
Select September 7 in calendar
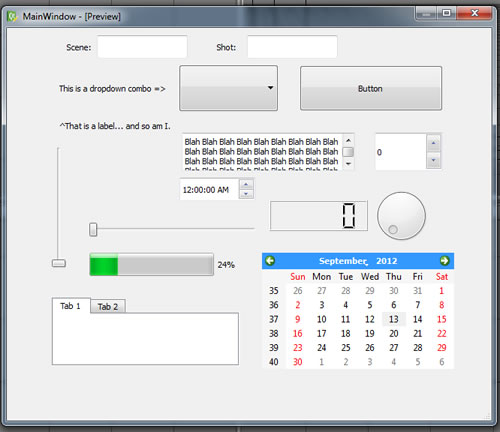(418, 305)
